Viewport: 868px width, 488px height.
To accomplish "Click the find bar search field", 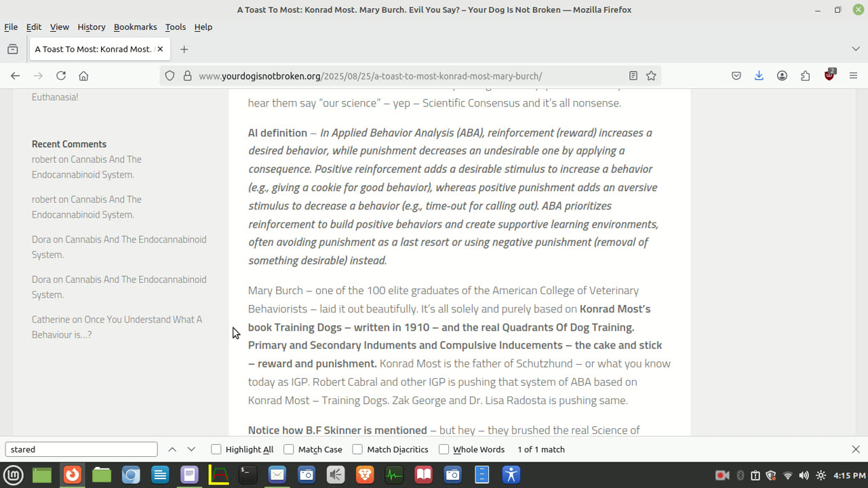I will (81, 449).
